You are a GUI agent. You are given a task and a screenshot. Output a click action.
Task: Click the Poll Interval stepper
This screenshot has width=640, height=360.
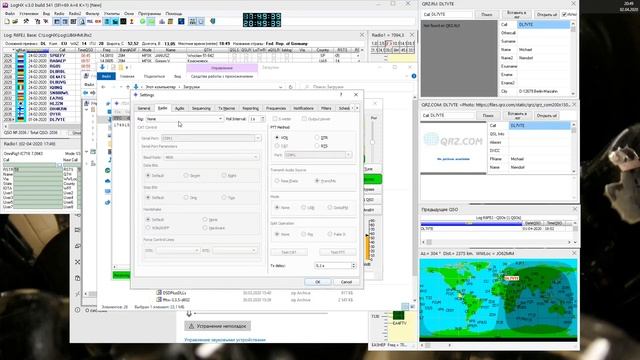click(x=262, y=119)
